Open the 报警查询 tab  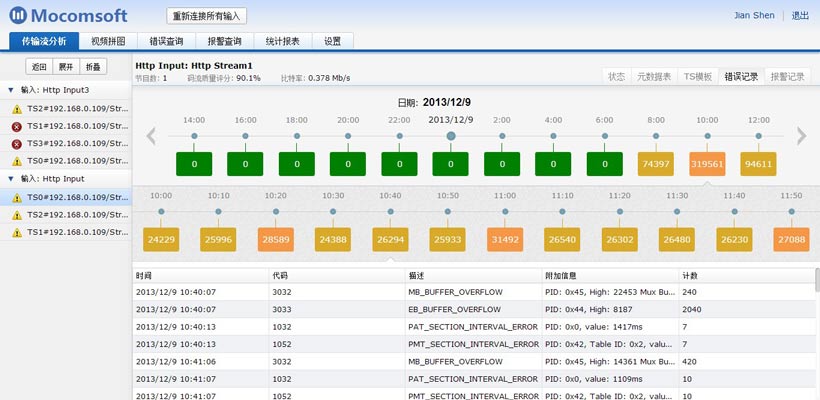click(x=225, y=41)
